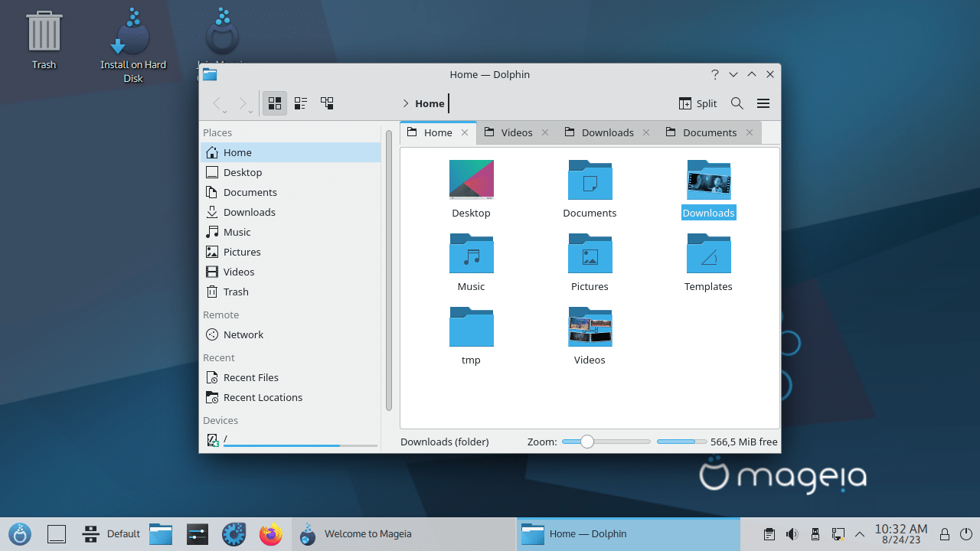This screenshot has width=980, height=551.
Task: Adjust the Zoom slider in the status bar
Action: point(586,442)
